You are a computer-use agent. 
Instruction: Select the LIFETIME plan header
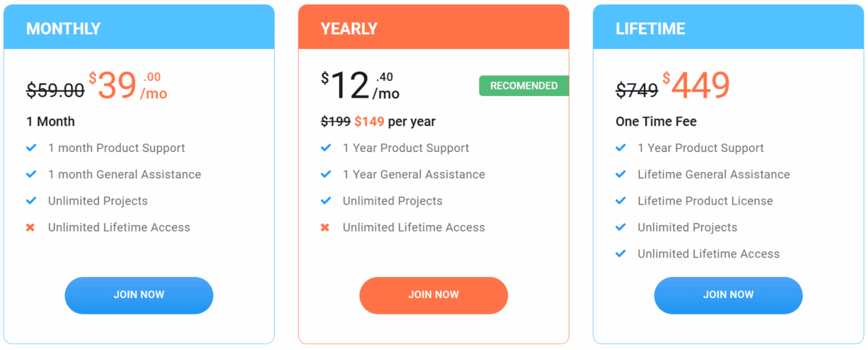[x=728, y=27]
